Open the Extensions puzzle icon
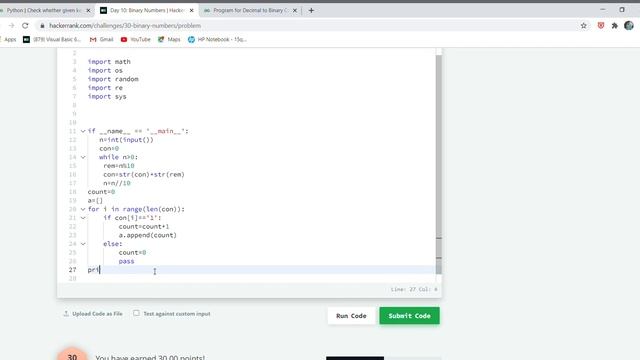 (615, 26)
